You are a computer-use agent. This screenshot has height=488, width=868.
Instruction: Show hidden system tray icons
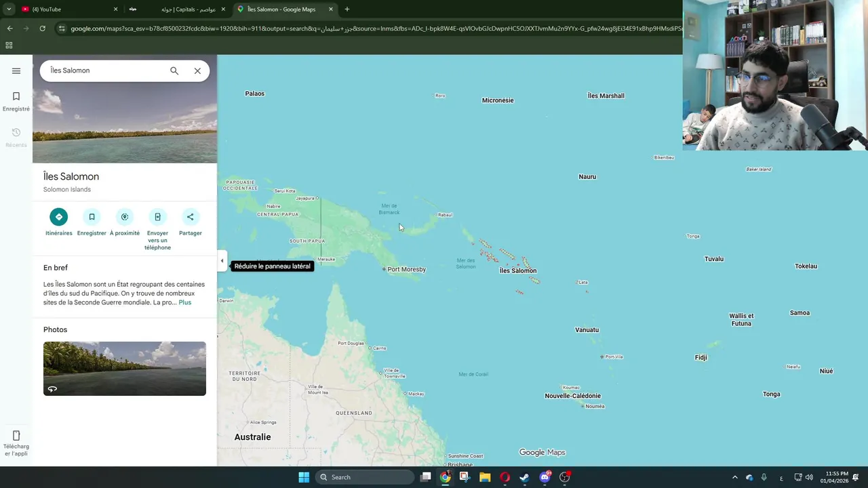click(734, 477)
